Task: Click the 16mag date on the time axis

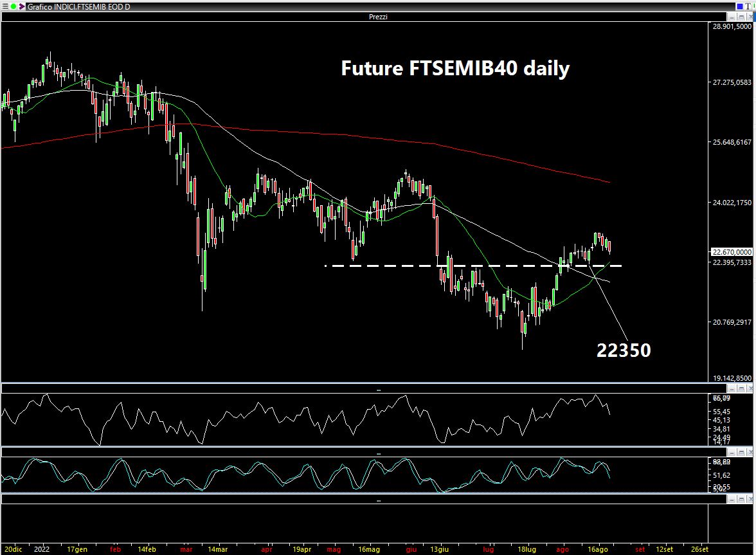Action: tap(369, 549)
